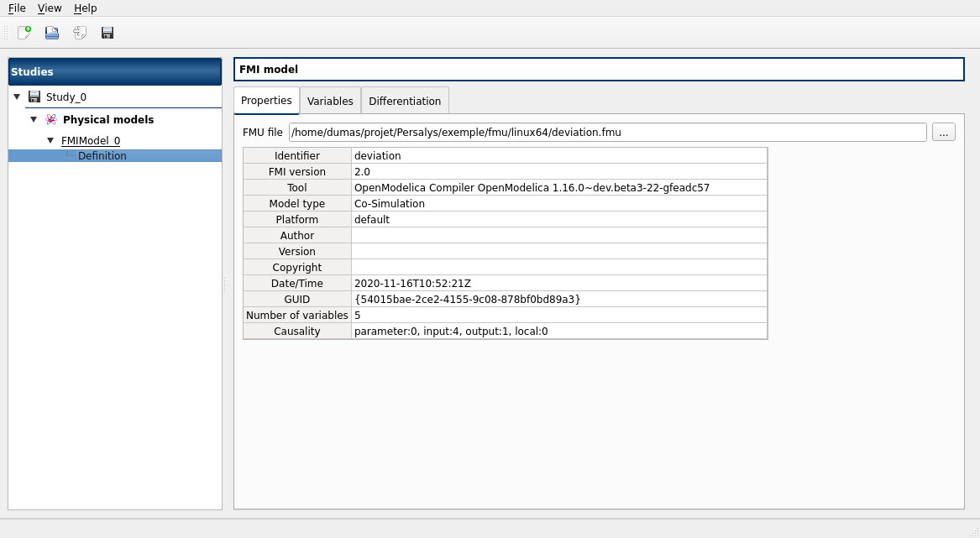Click the 'Number of variables' row label

[x=297, y=315]
